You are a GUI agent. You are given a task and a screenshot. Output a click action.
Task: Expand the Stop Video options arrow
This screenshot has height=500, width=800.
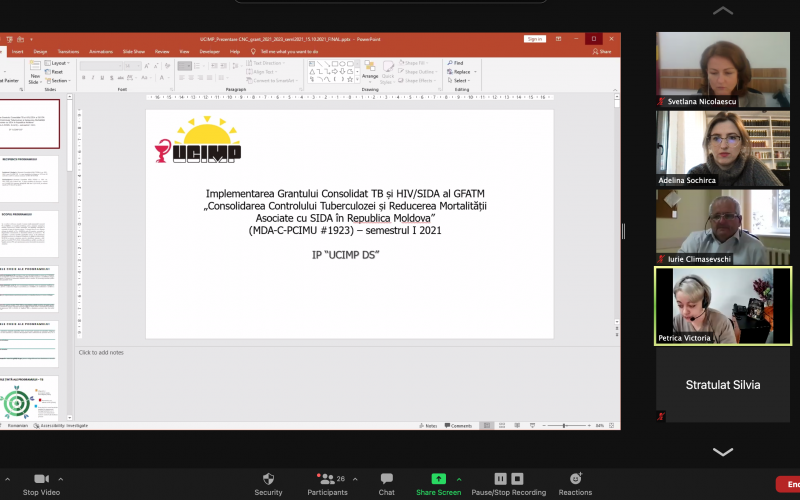(60, 479)
